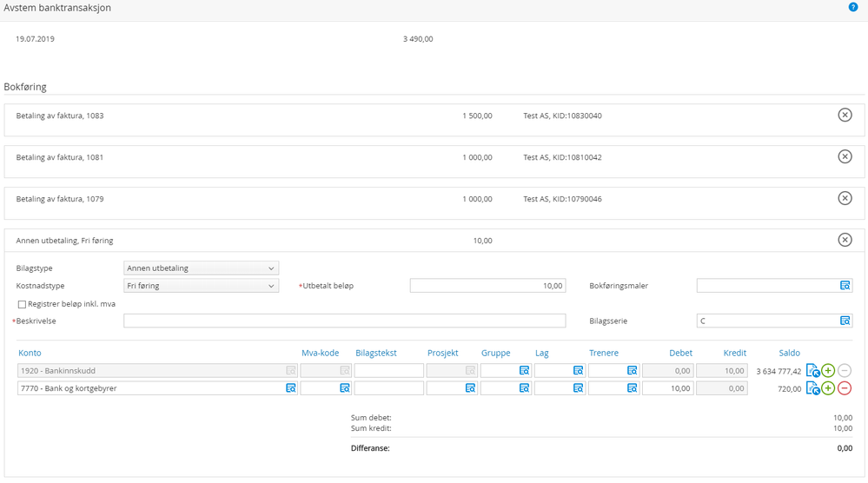Click the Saldo column header
Viewport: 868px width, 483px height.
(x=790, y=353)
